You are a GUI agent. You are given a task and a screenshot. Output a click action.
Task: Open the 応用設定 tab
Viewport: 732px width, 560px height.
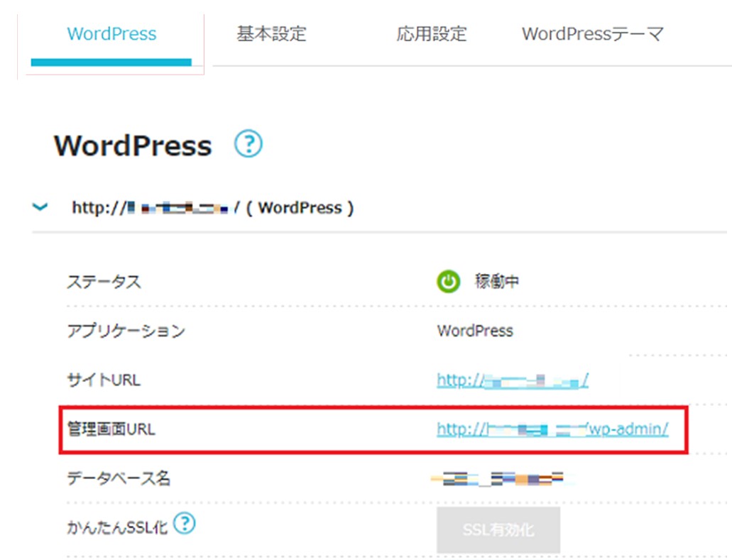[x=432, y=34]
